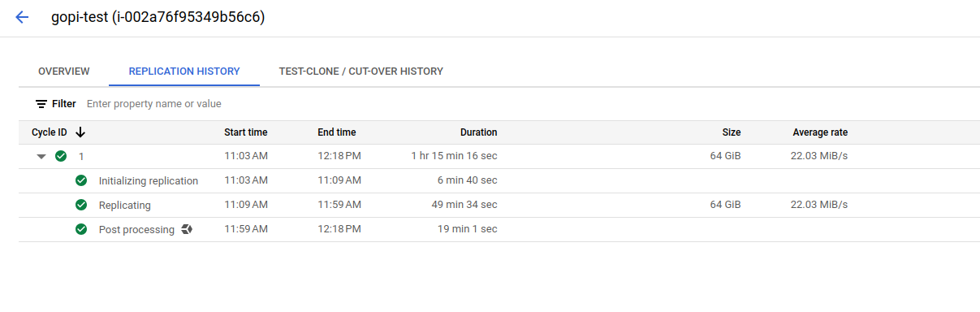Click the Average rate column header
Viewport: 980px width, 312px height.
point(821,132)
